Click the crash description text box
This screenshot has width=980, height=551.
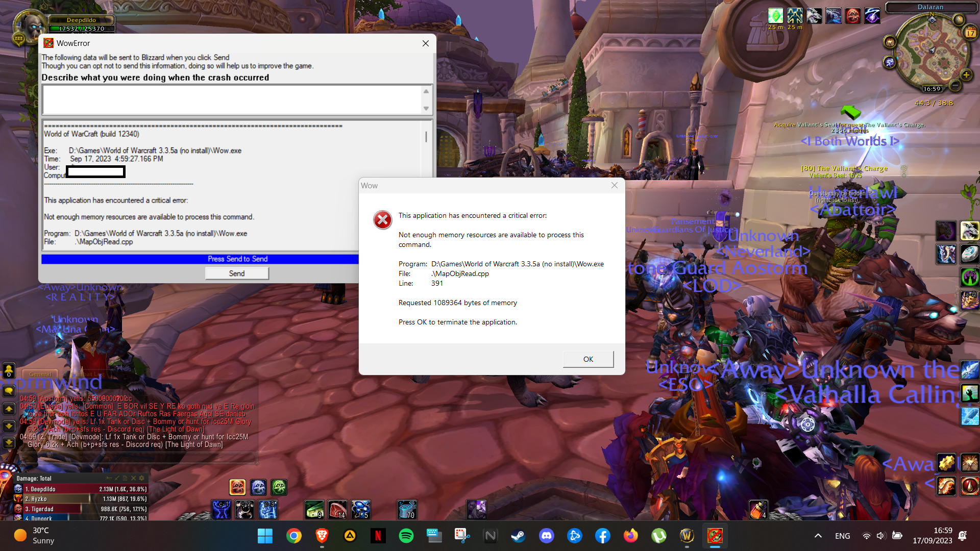coord(232,100)
